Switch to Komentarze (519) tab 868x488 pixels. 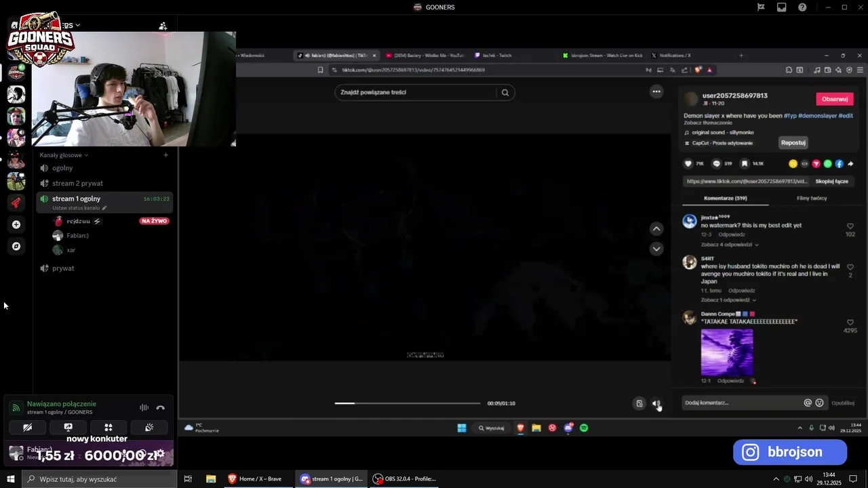(726, 198)
